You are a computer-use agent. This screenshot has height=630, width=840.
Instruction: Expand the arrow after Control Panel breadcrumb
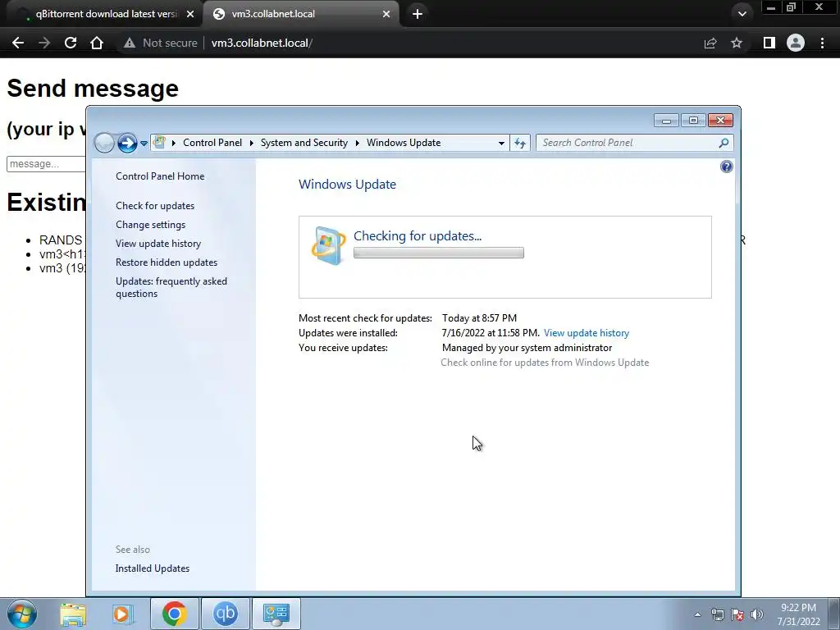pyautogui.click(x=251, y=143)
